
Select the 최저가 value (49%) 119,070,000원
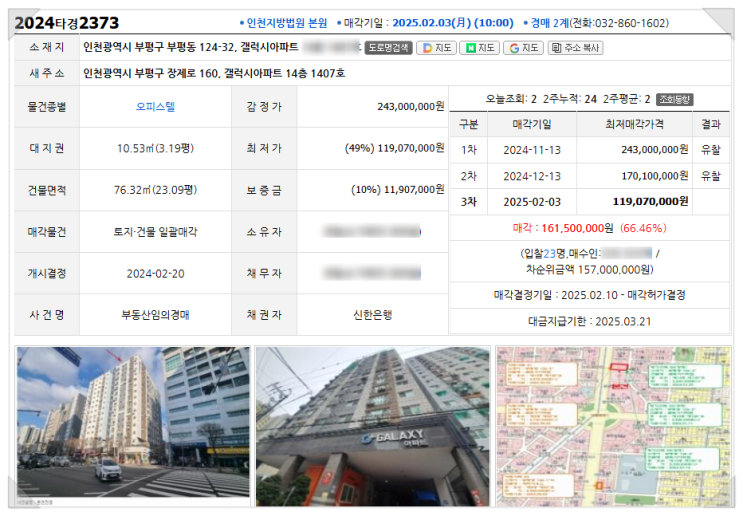pyautogui.click(x=394, y=148)
